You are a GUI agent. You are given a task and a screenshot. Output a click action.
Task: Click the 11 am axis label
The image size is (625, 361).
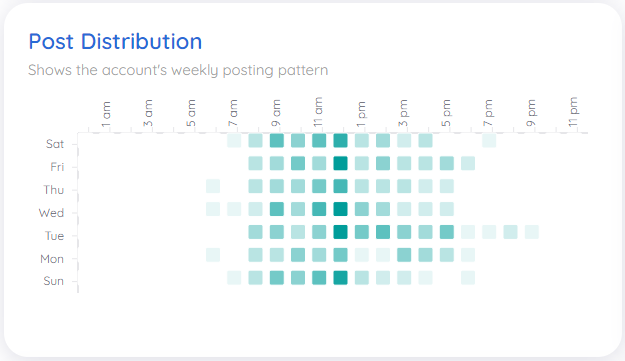318,112
